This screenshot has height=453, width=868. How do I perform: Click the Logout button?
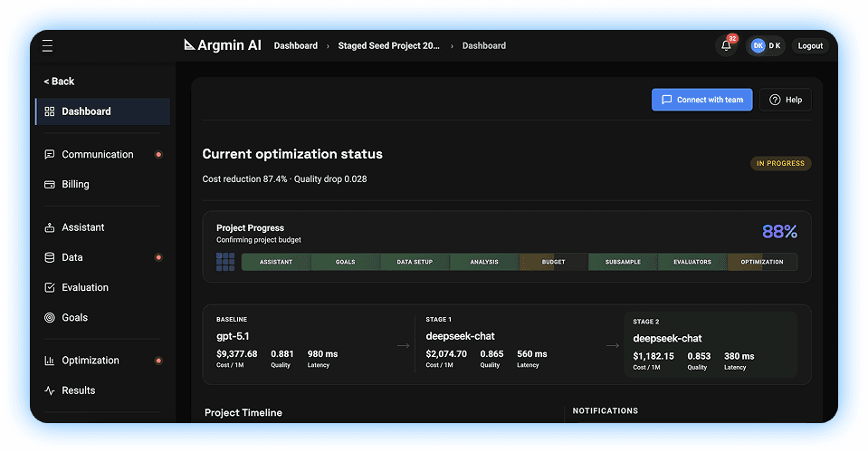coord(810,46)
